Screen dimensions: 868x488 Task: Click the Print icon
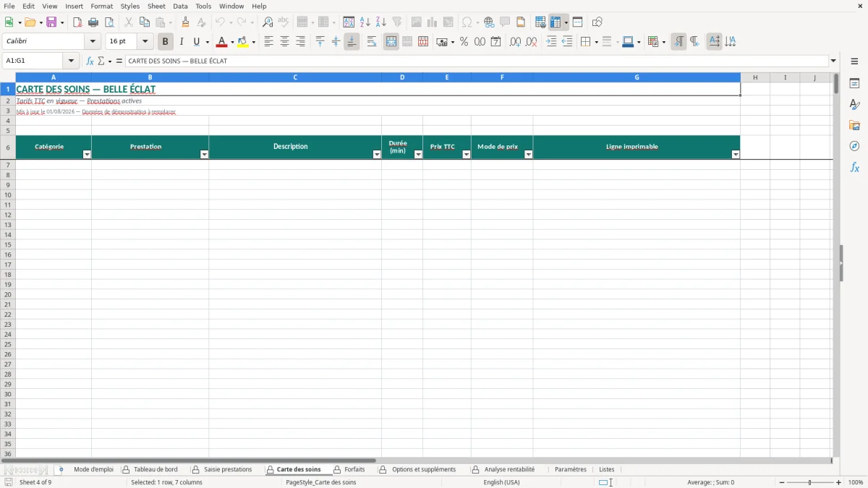(93, 22)
